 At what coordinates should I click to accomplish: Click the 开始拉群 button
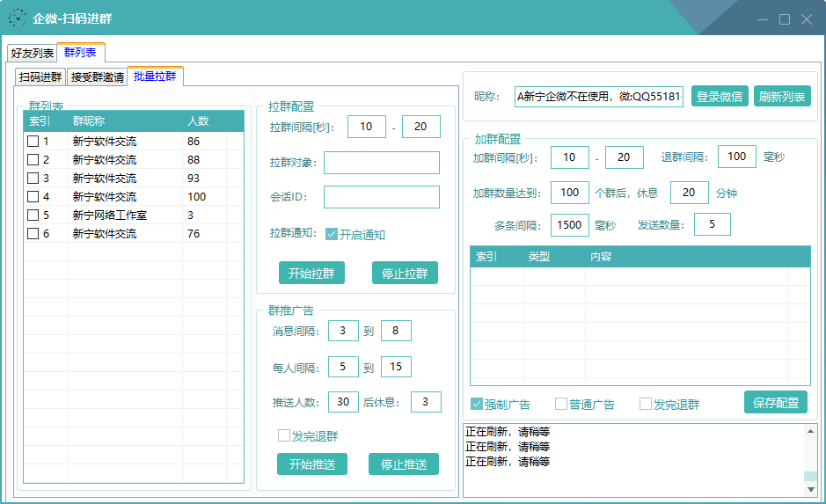click(x=311, y=273)
